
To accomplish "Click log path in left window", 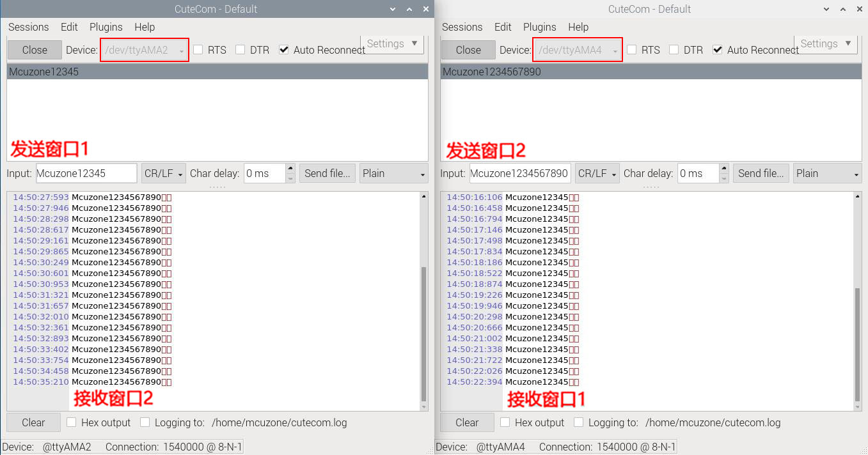I will 279,422.
